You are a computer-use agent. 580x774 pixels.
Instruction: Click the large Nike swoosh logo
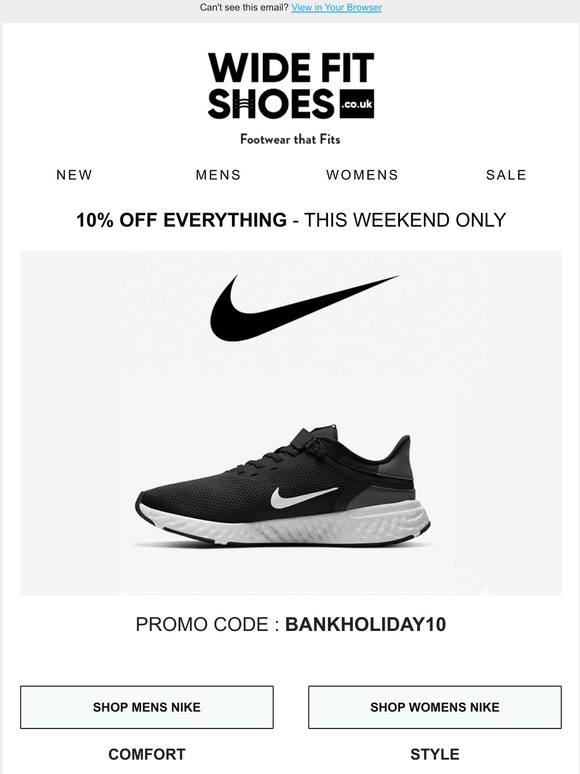[304, 308]
